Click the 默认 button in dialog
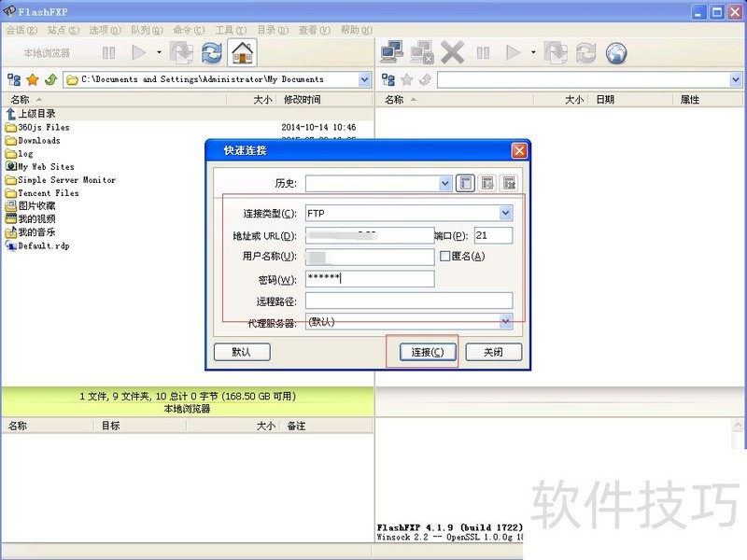This screenshot has width=747, height=560. coord(241,352)
